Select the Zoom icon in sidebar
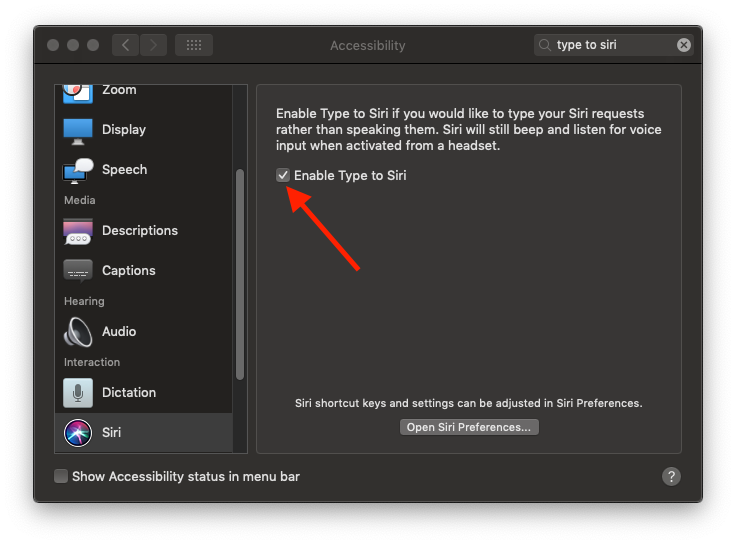This screenshot has width=736, height=544. point(78,92)
